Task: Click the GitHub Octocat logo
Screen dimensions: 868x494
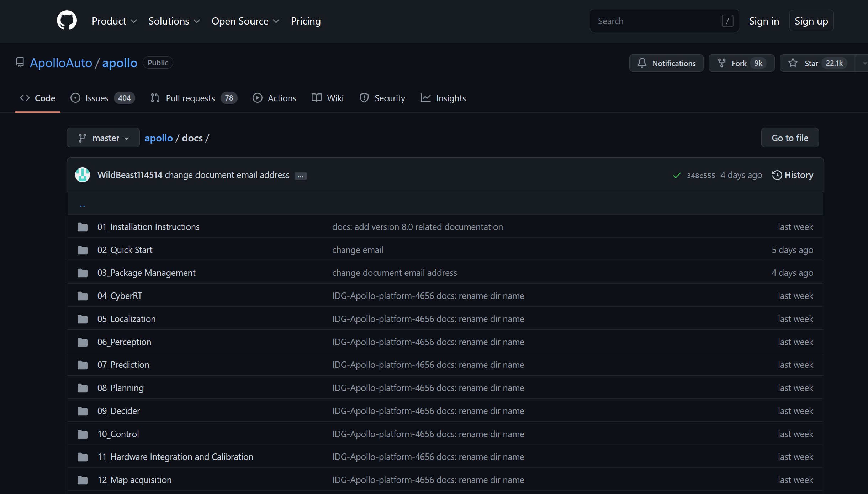Action: click(x=67, y=20)
